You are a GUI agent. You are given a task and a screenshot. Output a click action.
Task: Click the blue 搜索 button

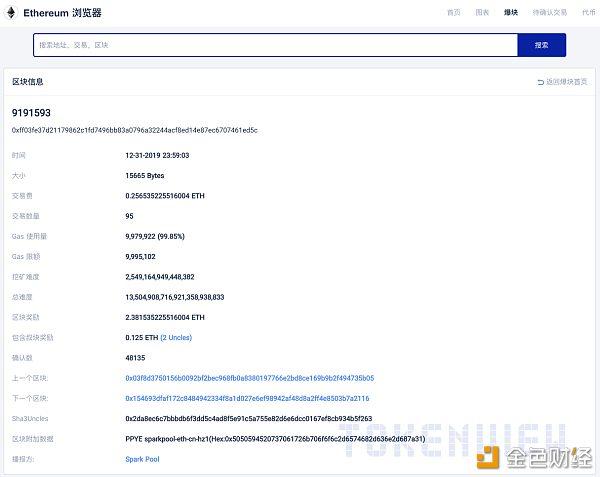(x=541, y=45)
